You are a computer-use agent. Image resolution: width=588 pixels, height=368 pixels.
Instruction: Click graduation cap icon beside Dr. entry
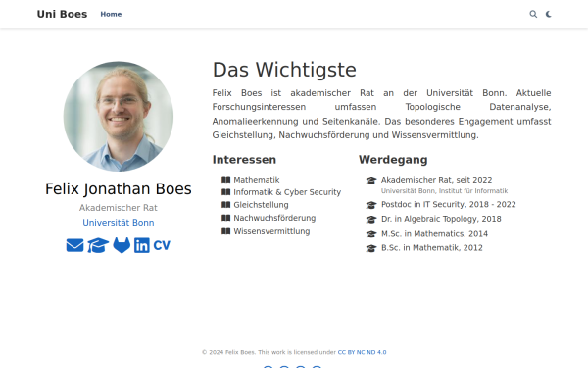click(371, 220)
